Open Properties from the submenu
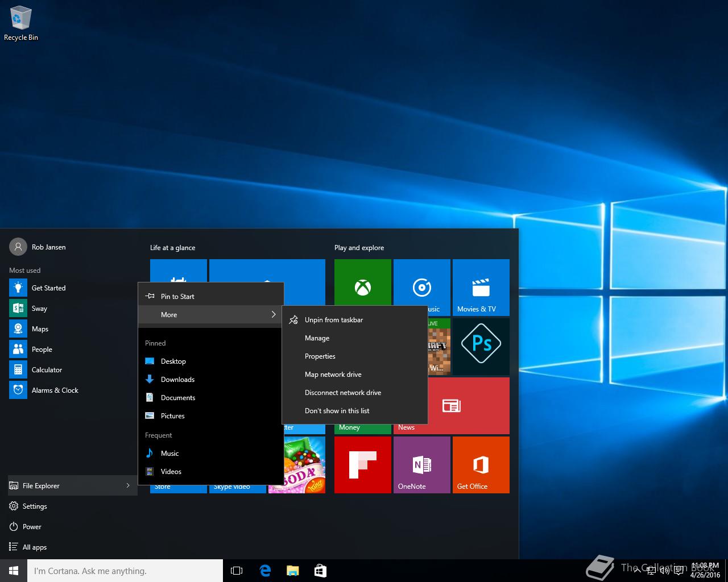The width and height of the screenshot is (728, 582). pos(354,356)
